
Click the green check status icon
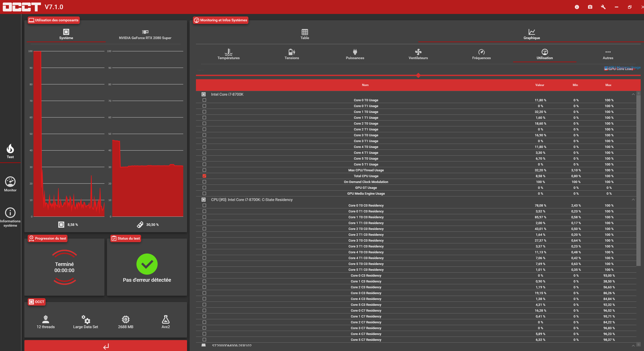click(147, 264)
